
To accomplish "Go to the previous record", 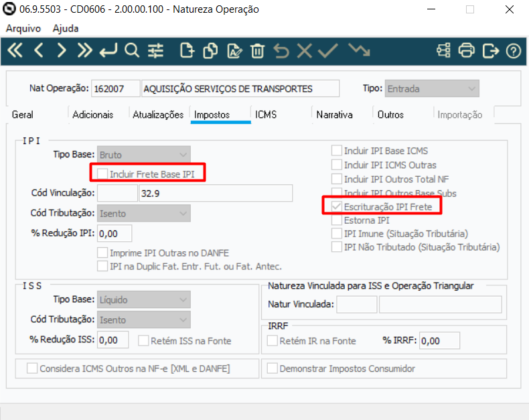I will 38,51.
